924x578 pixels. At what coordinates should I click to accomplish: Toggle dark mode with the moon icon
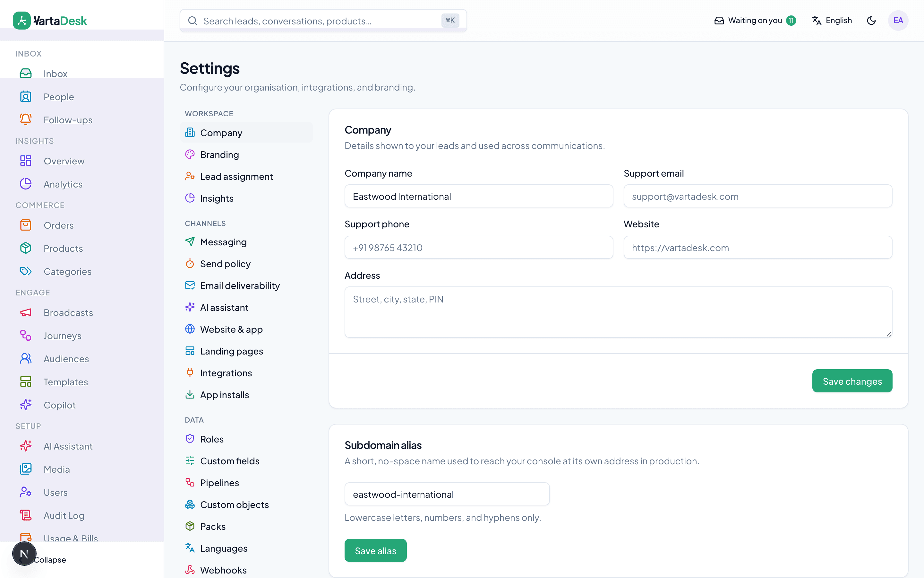coord(871,21)
